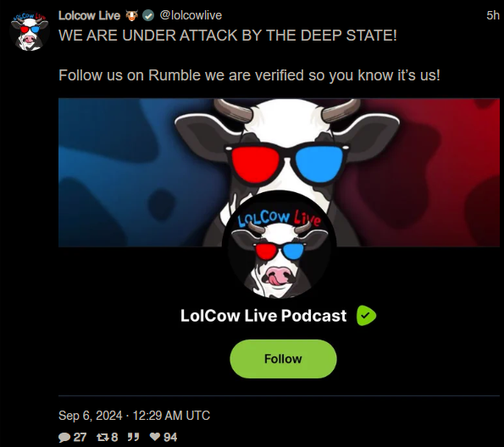
Task: Click the cow emoji beside the name
Action: tap(131, 15)
